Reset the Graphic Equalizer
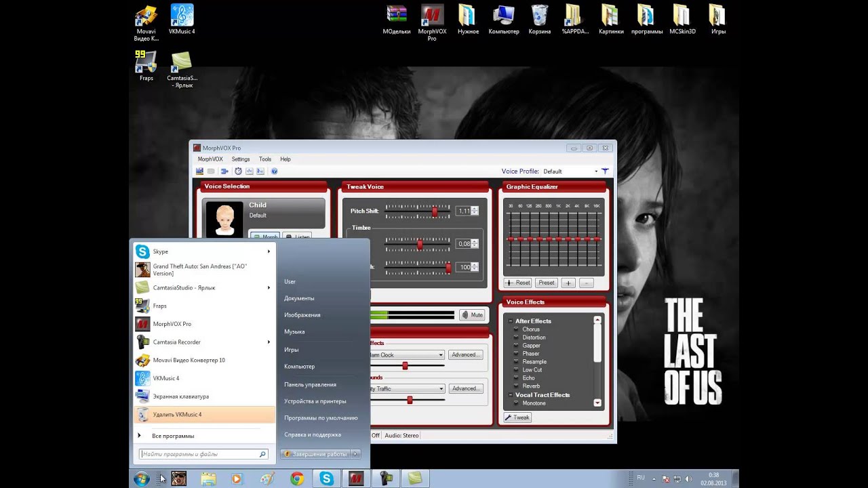 pos(518,283)
